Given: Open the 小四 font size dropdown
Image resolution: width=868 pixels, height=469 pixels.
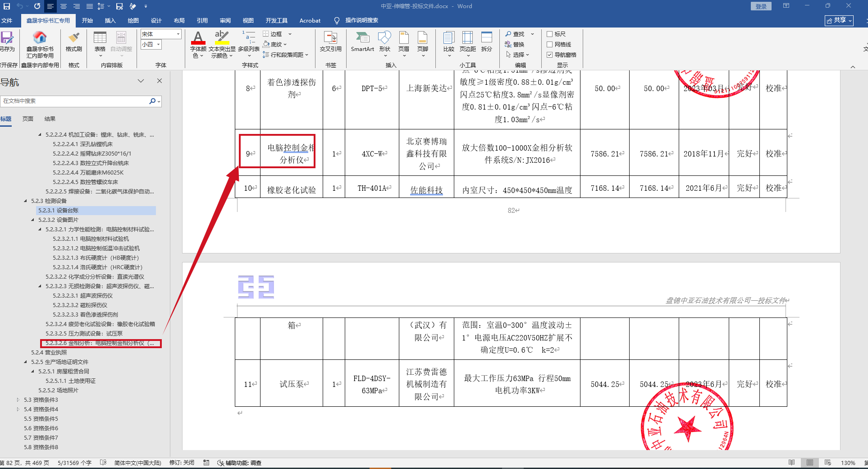Looking at the screenshot, I should click(159, 44).
